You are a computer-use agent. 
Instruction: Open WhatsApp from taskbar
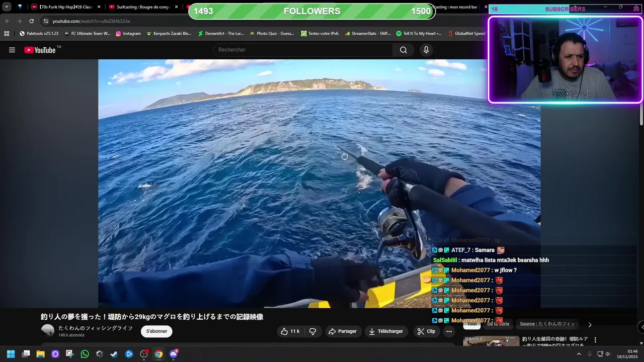(x=85, y=354)
